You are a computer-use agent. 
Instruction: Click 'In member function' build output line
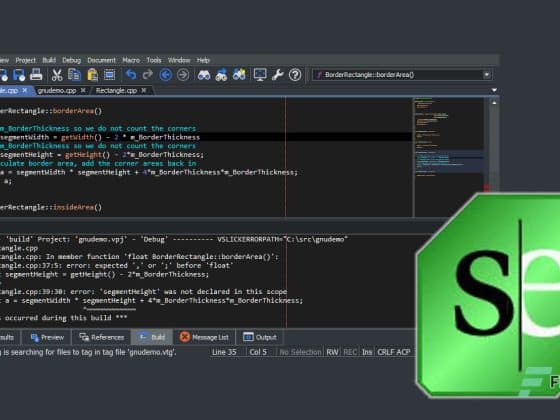(139, 257)
